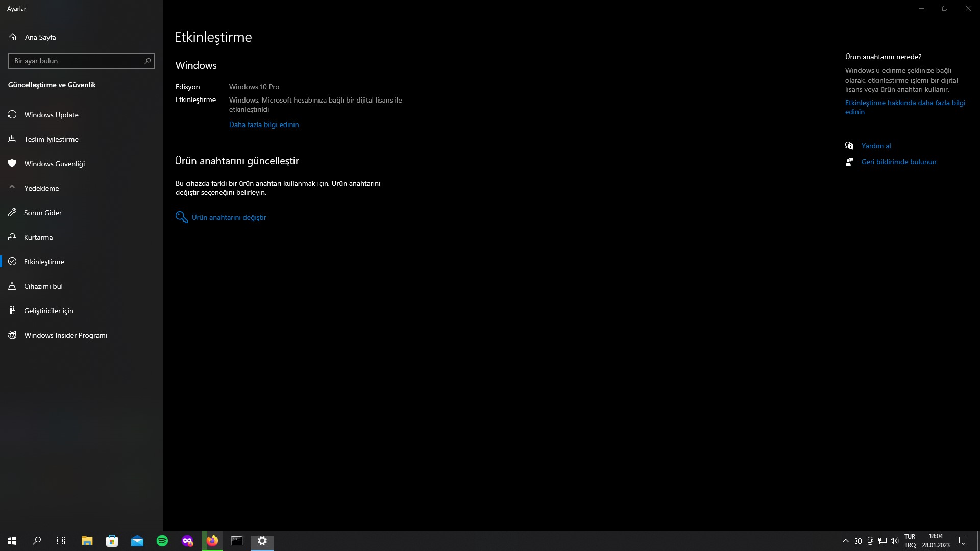980x551 pixels.
Task: Select the Yedekleme backup arrow icon
Action: tap(12, 188)
